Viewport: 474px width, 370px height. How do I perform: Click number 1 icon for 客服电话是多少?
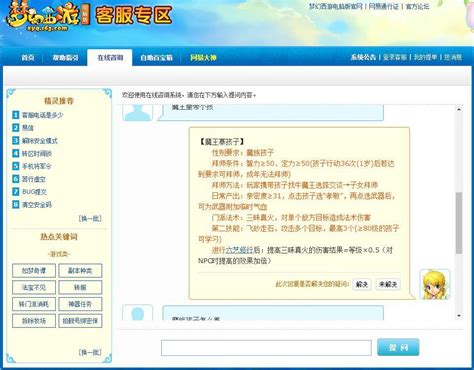tap(15, 115)
